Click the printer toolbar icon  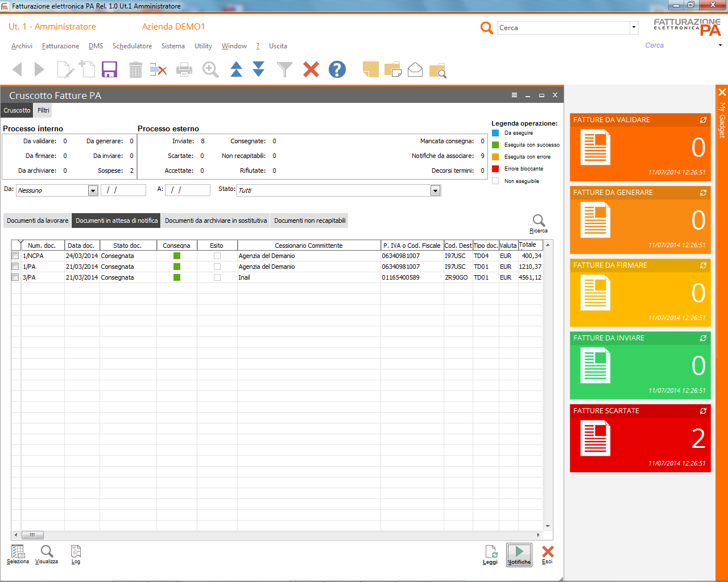pos(184,70)
